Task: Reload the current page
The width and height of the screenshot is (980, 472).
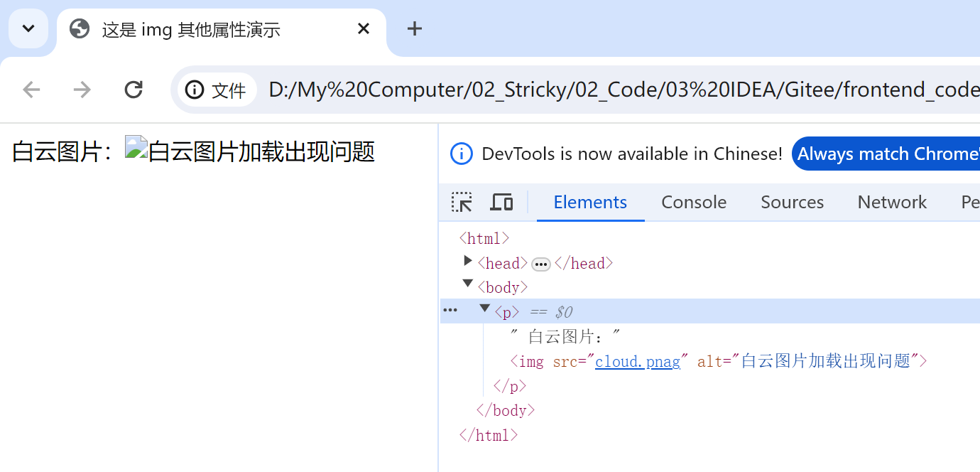Action: 133,89
